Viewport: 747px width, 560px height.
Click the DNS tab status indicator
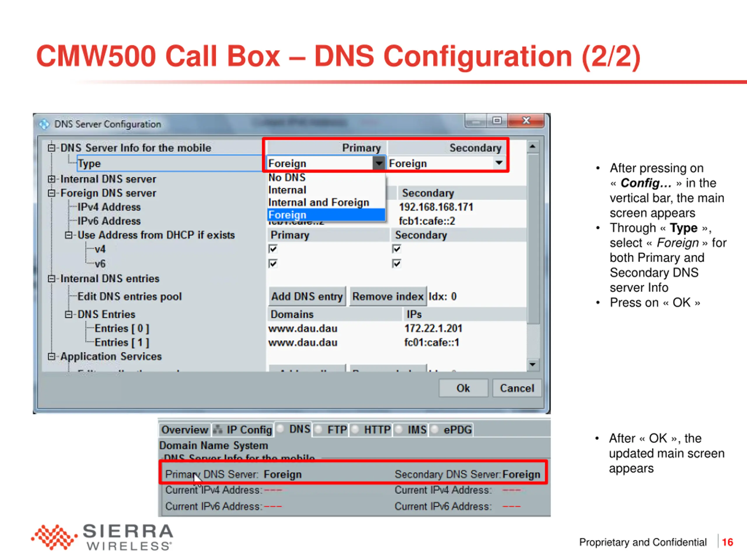coord(280,428)
